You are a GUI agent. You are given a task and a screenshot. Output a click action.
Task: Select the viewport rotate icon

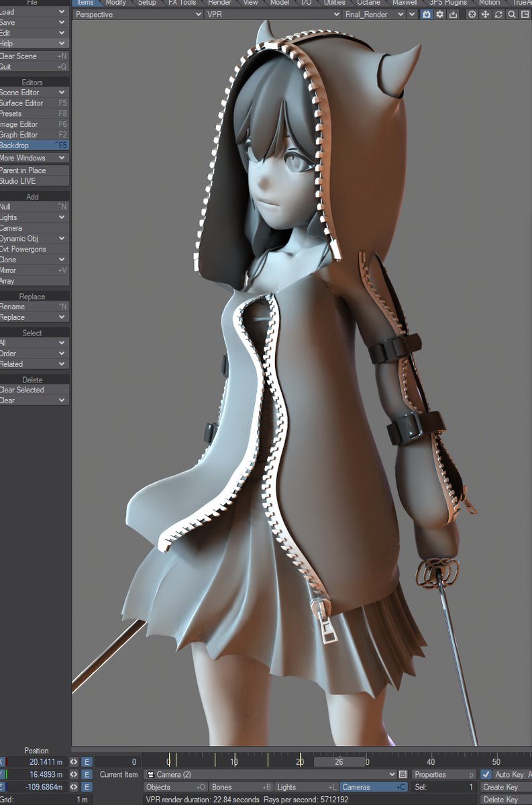coord(498,14)
